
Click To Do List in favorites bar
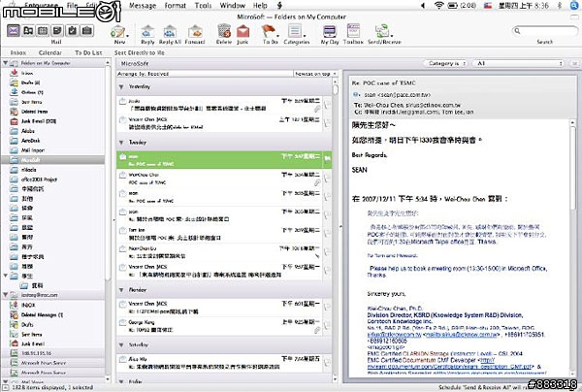point(88,52)
